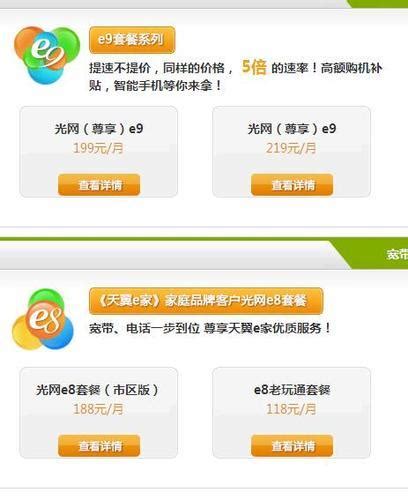This screenshot has width=408, height=500.
Task: View details of the 188元/月 plan
Action: 99,445
